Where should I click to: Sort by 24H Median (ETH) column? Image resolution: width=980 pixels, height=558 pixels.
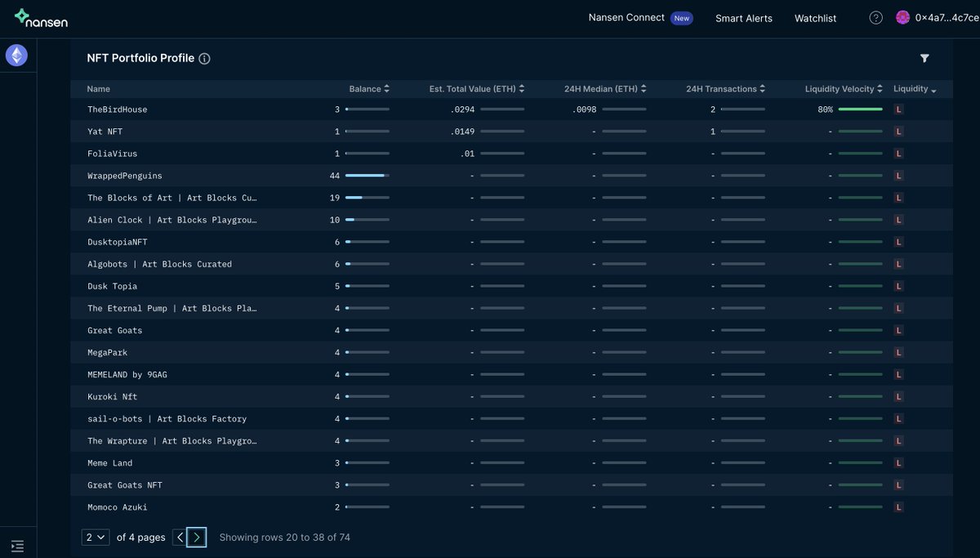[x=605, y=89]
